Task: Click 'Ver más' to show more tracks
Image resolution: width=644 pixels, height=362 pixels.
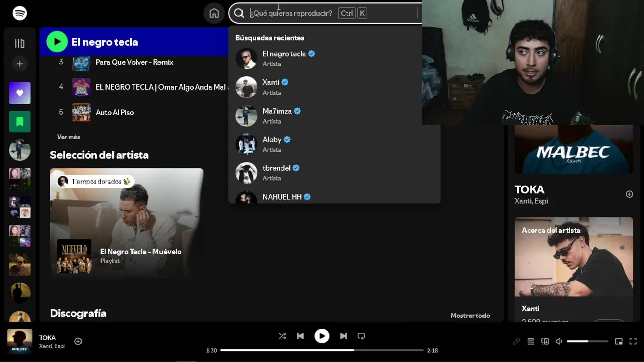Action: pos(68,137)
